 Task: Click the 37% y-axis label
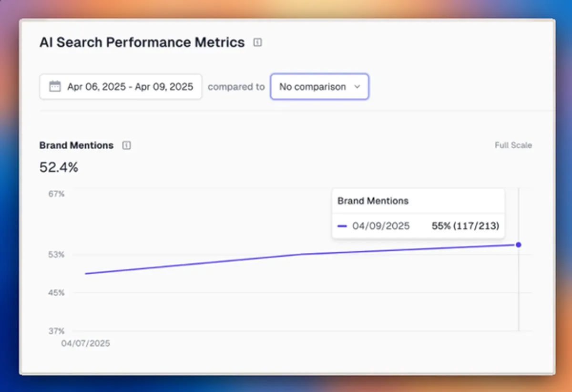click(56, 331)
